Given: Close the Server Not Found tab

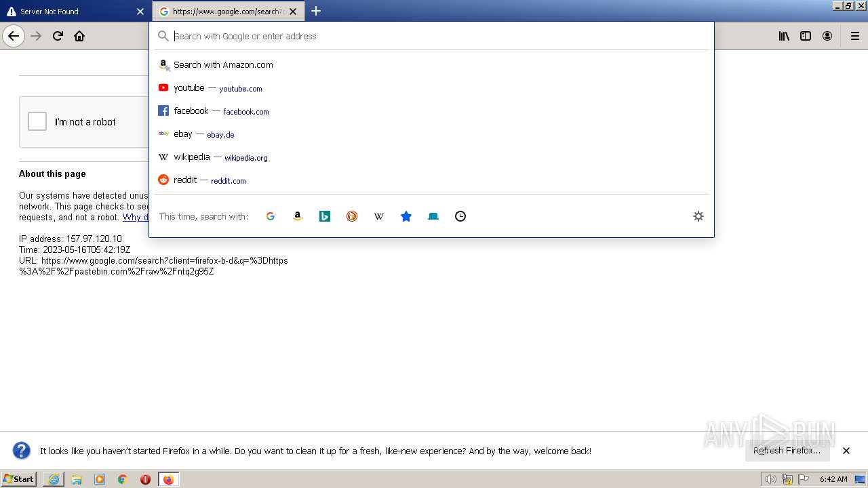Looking at the screenshot, I should pos(140,12).
